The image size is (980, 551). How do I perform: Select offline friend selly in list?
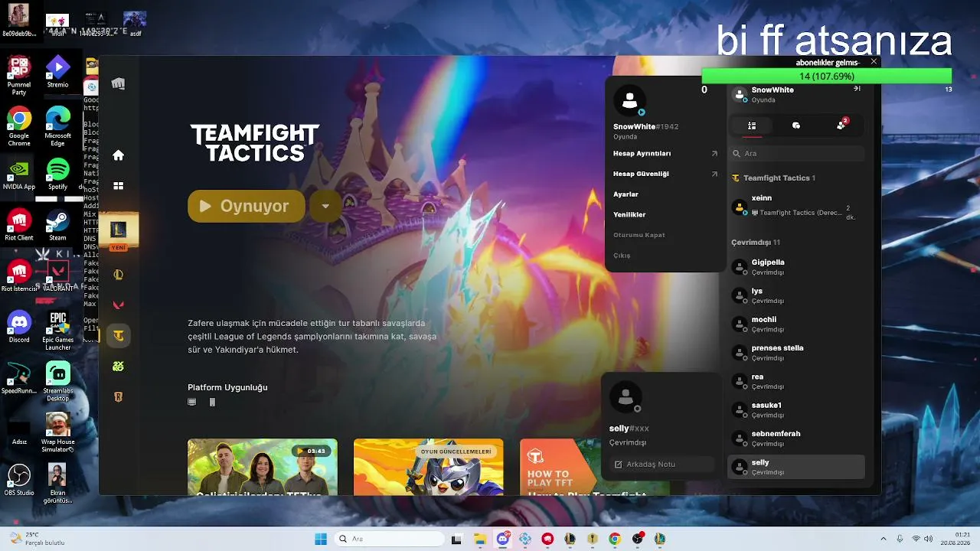(x=796, y=467)
